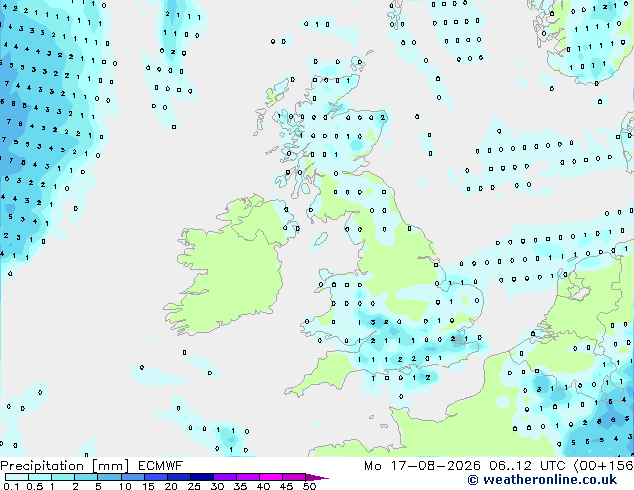Click the [mm] unit label
Screen dimensions: 634x490
click(110, 466)
